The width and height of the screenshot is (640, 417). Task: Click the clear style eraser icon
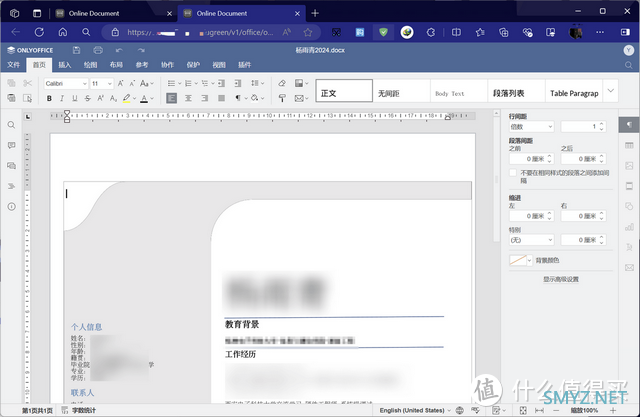[282, 84]
